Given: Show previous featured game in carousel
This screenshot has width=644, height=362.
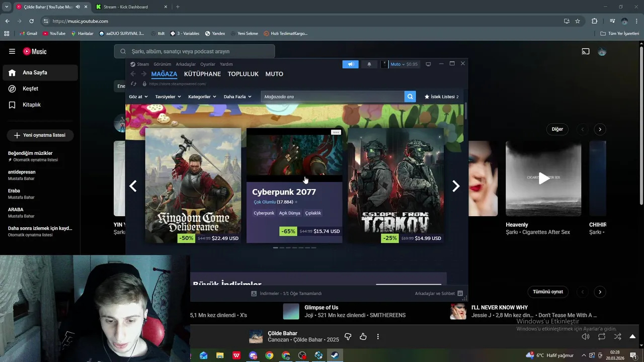Looking at the screenshot, I should click(x=133, y=186).
